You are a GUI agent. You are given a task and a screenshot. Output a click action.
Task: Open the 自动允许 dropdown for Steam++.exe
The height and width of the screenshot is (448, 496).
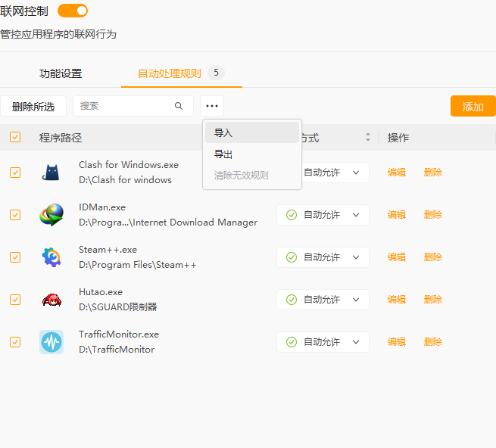(x=323, y=257)
